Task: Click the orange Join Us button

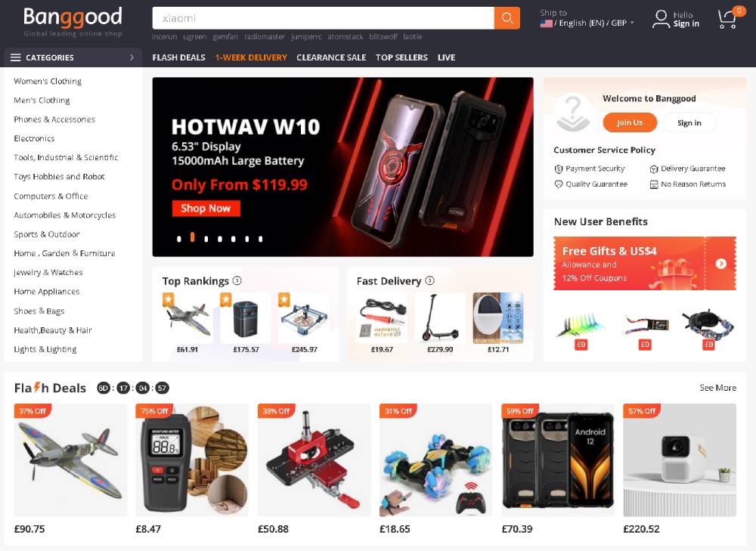Action: [x=630, y=122]
